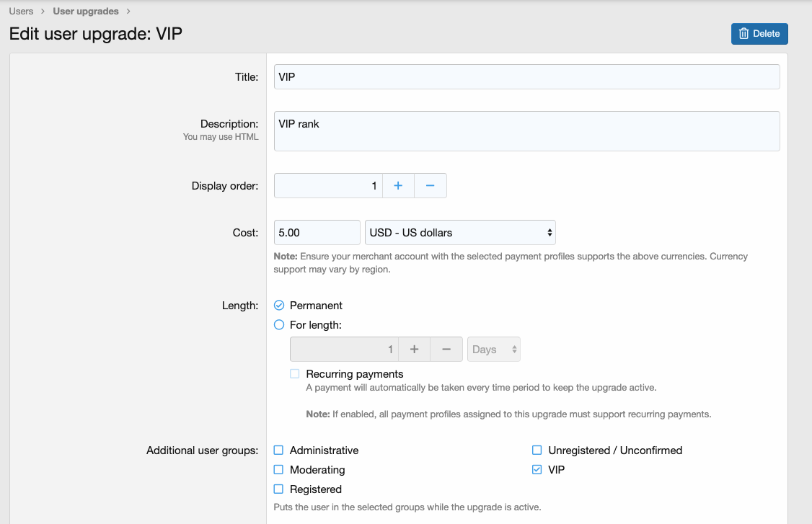Increase display order with plus icon
Image resolution: width=812 pixels, height=524 pixels.
[398, 186]
